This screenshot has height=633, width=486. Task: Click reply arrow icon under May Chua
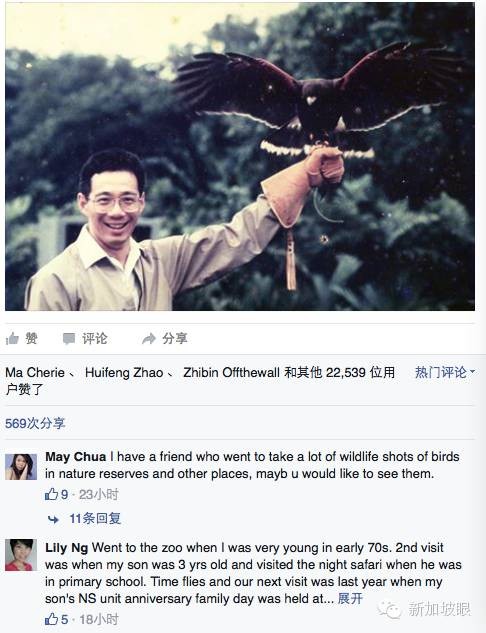tap(53, 519)
